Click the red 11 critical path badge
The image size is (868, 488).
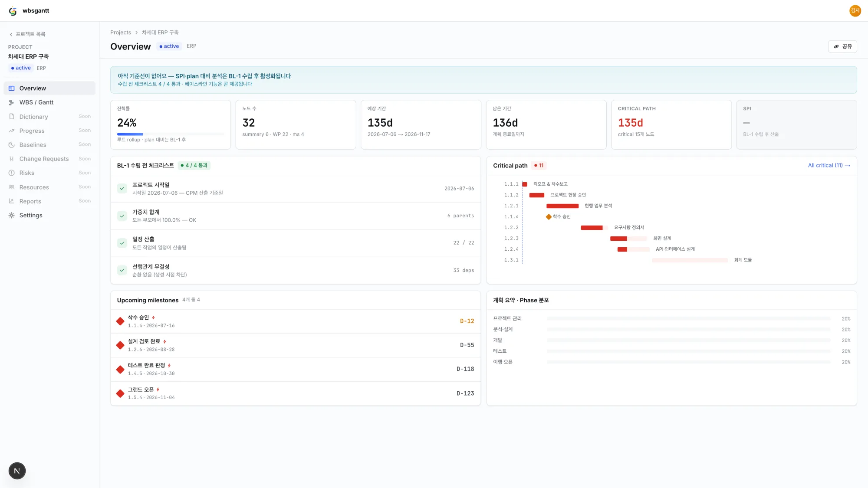click(x=539, y=166)
